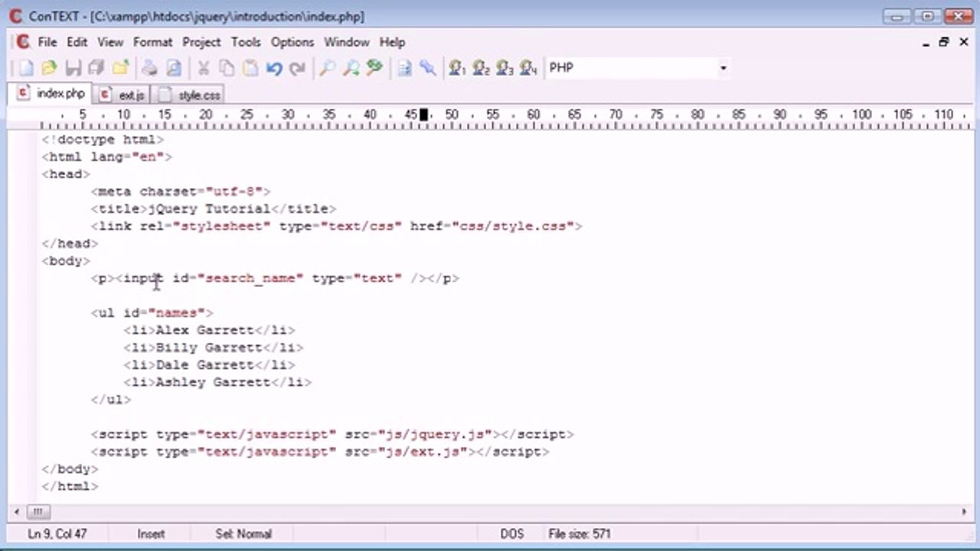The image size is (980, 551).
Task: Click the 'search_name' id value
Action: tap(250, 279)
